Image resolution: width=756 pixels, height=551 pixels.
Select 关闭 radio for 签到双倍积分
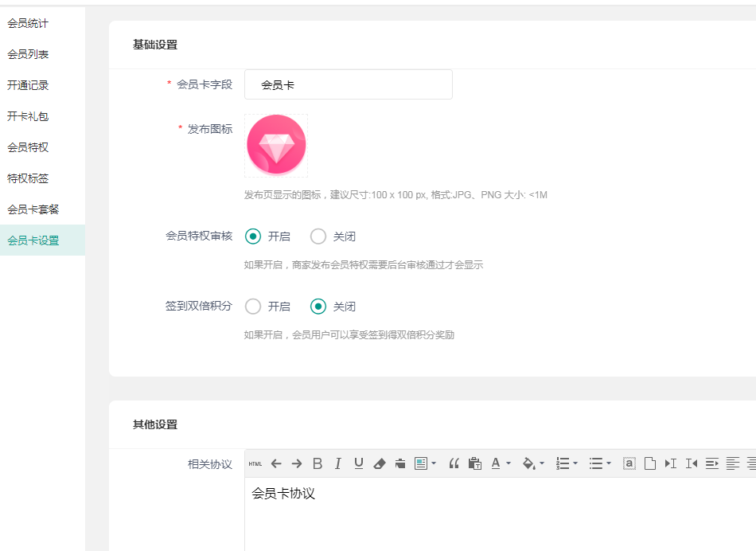(318, 307)
